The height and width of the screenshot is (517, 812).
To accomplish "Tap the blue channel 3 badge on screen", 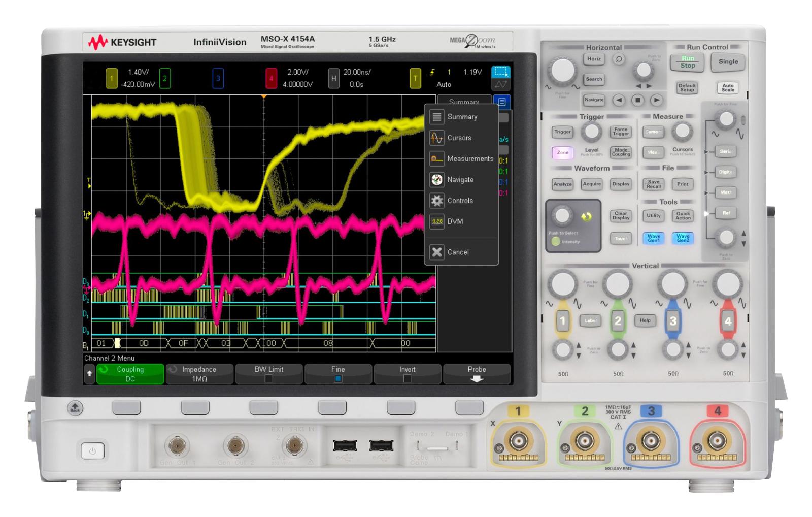I will point(218,78).
